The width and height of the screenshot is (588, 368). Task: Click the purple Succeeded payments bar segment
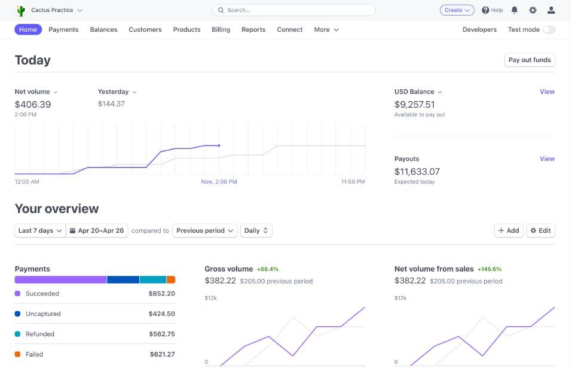click(x=60, y=279)
